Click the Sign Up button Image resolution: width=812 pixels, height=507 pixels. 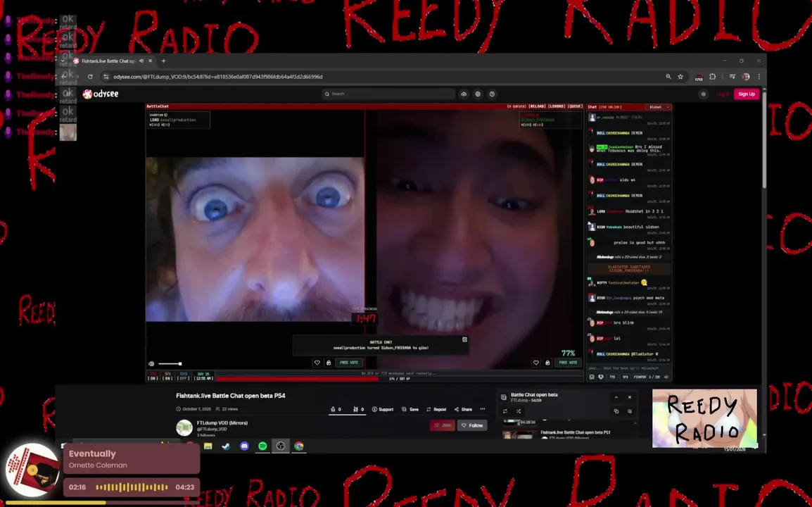tap(747, 94)
